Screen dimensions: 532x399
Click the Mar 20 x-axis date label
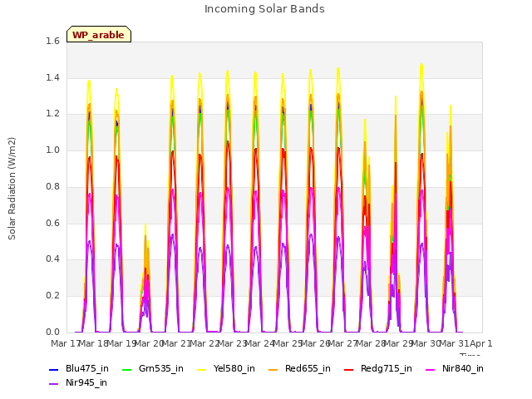click(x=149, y=343)
